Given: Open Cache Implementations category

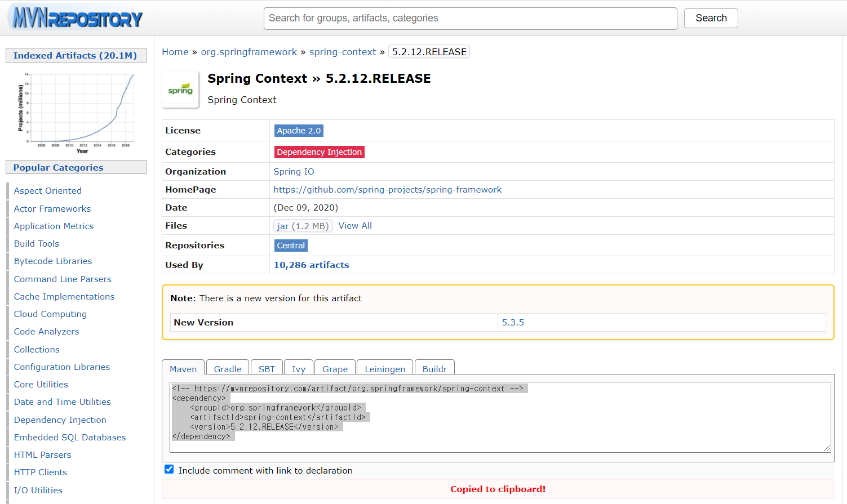Looking at the screenshot, I should pyautogui.click(x=64, y=297).
